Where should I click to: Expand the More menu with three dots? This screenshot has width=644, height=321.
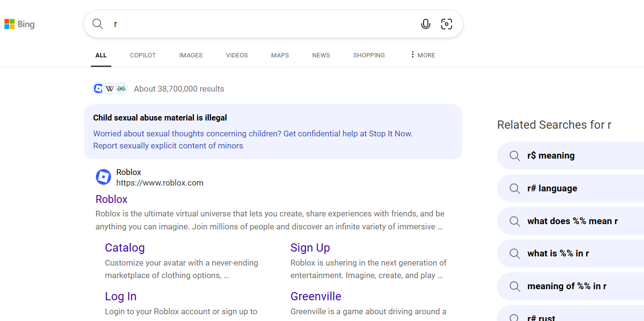pos(422,55)
